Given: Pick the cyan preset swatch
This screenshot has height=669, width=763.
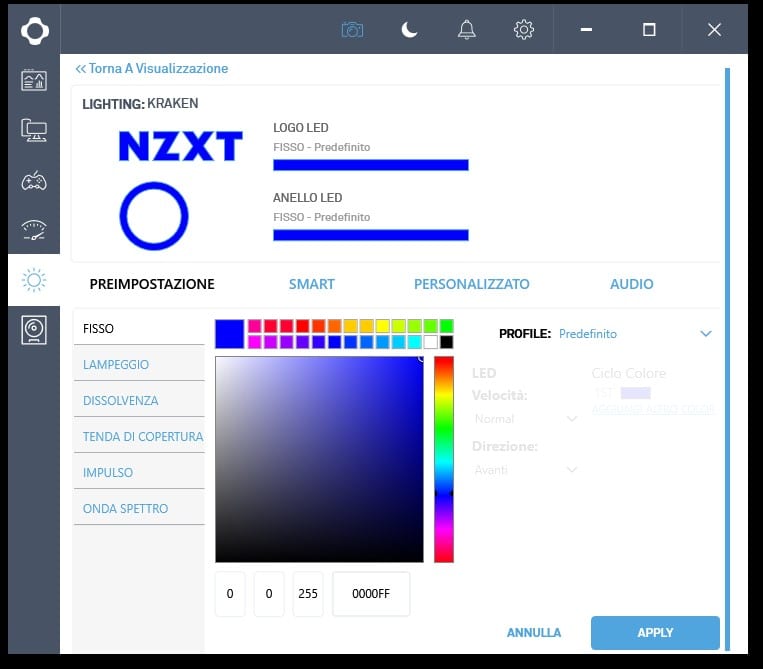Looking at the screenshot, I should [x=415, y=342].
